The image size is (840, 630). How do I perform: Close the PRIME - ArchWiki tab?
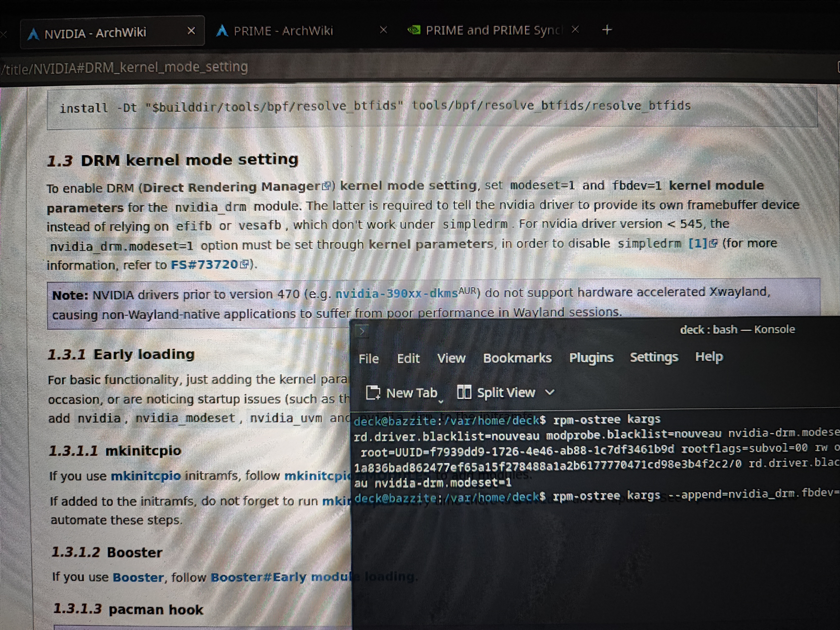tap(383, 30)
